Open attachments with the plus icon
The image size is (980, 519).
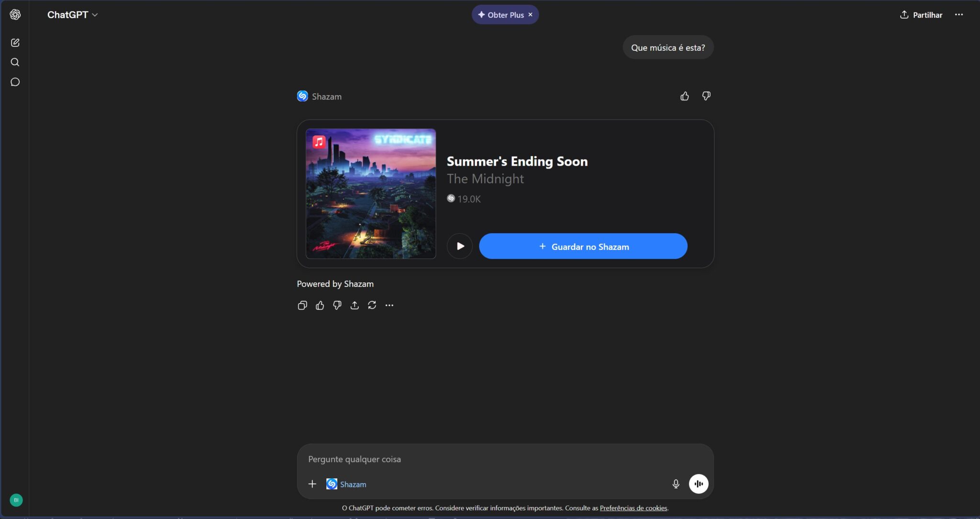pyautogui.click(x=312, y=484)
